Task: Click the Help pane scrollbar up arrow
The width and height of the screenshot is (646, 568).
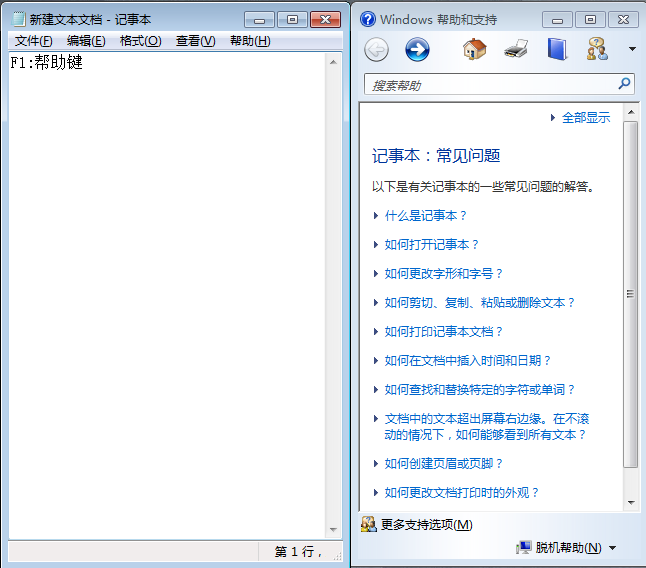Action: (631, 112)
